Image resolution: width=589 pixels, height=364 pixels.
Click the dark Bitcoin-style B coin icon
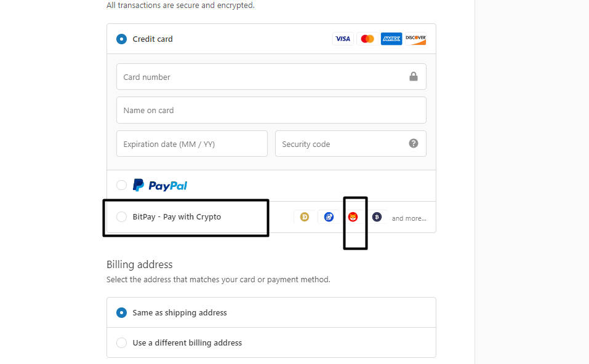377,217
